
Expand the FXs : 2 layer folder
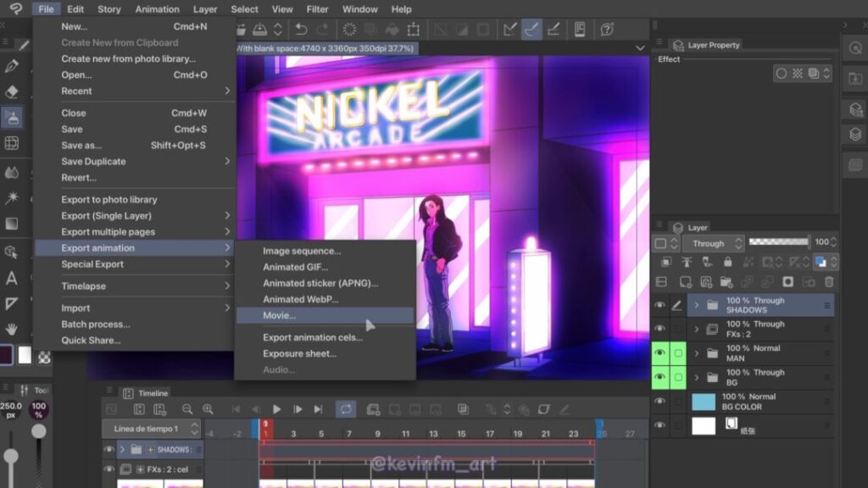point(697,330)
